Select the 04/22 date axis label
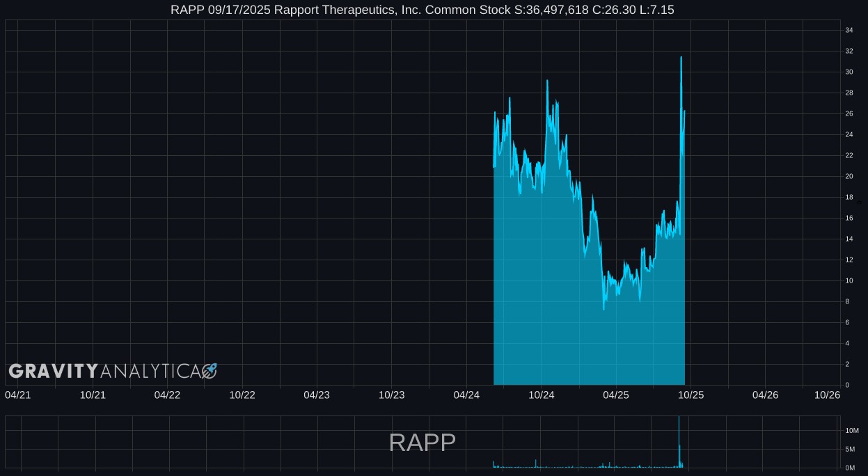 tap(167, 395)
